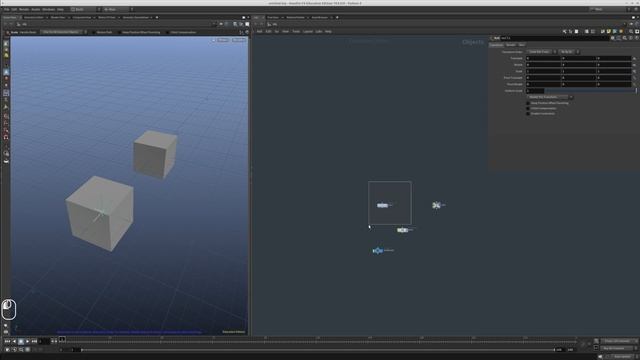
Task: Select the rightmost node in network editor
Action: pos(436,205)
